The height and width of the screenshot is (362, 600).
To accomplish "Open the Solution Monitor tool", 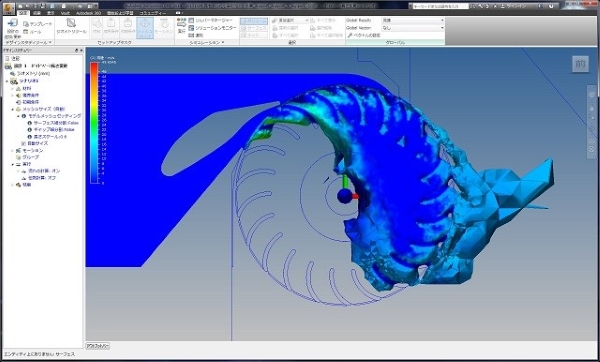I will pos(212,28).
